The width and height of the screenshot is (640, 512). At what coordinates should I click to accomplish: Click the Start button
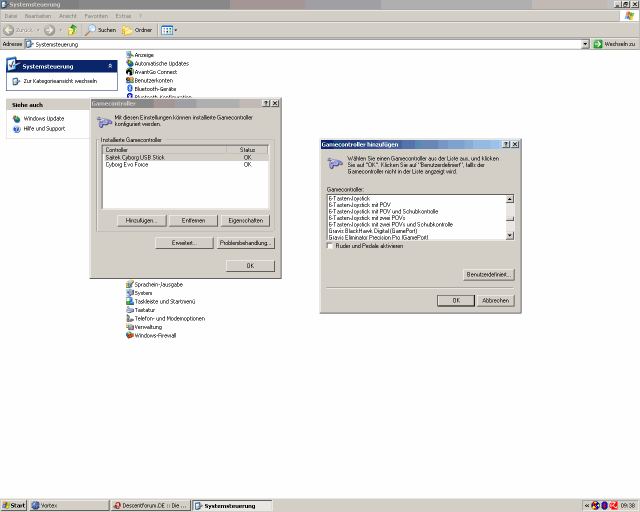click(13, 505)
